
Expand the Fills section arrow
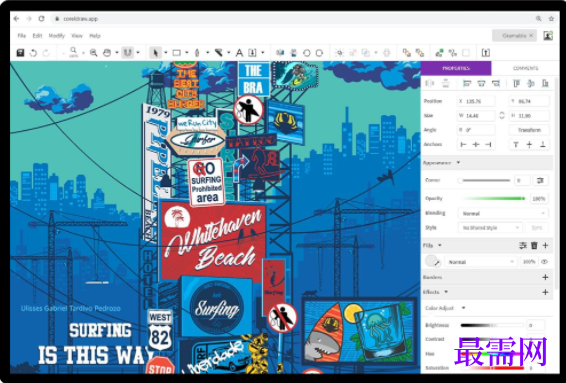pos(440,245)
